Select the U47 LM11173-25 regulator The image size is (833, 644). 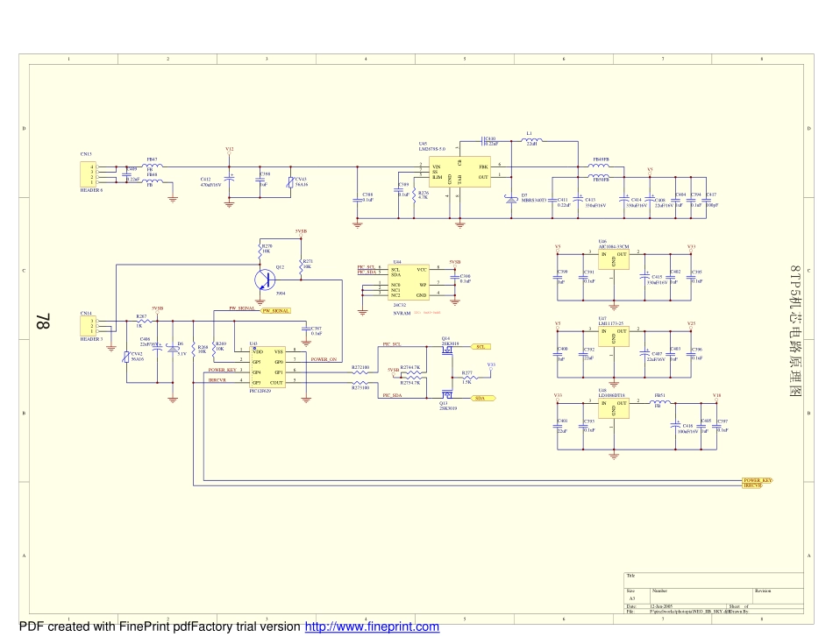614,336
